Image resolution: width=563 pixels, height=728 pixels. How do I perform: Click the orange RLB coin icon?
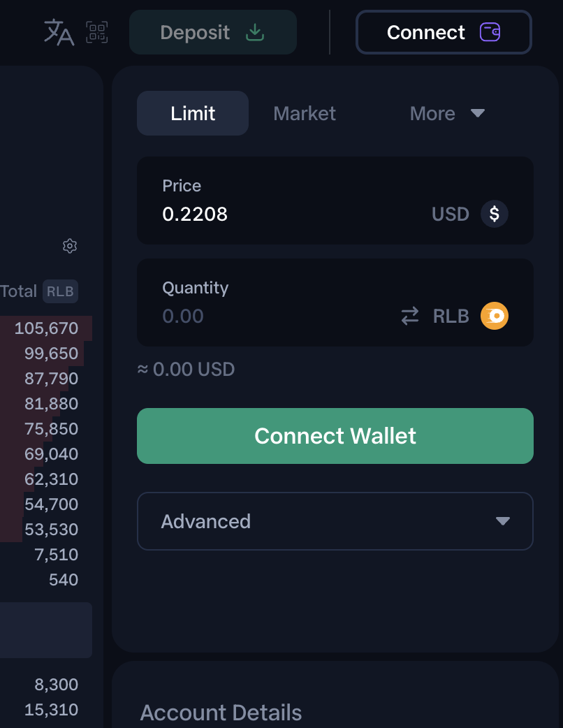click(495, 316)
